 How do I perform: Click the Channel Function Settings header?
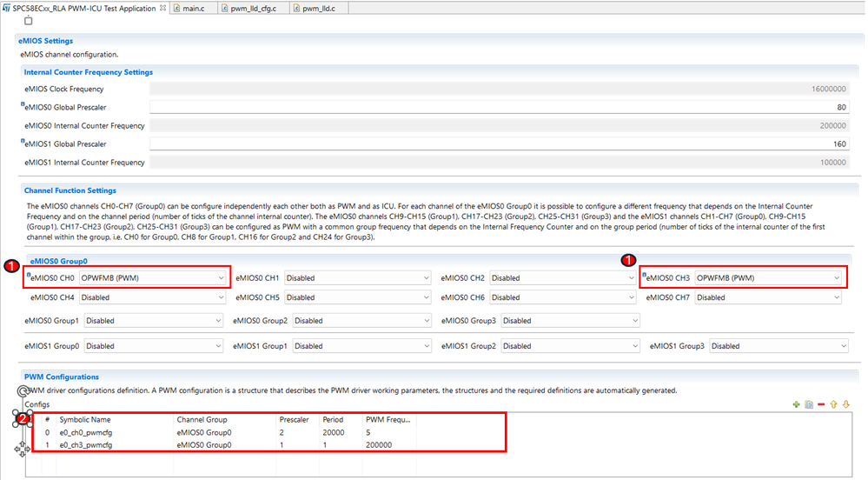(70, 190)
